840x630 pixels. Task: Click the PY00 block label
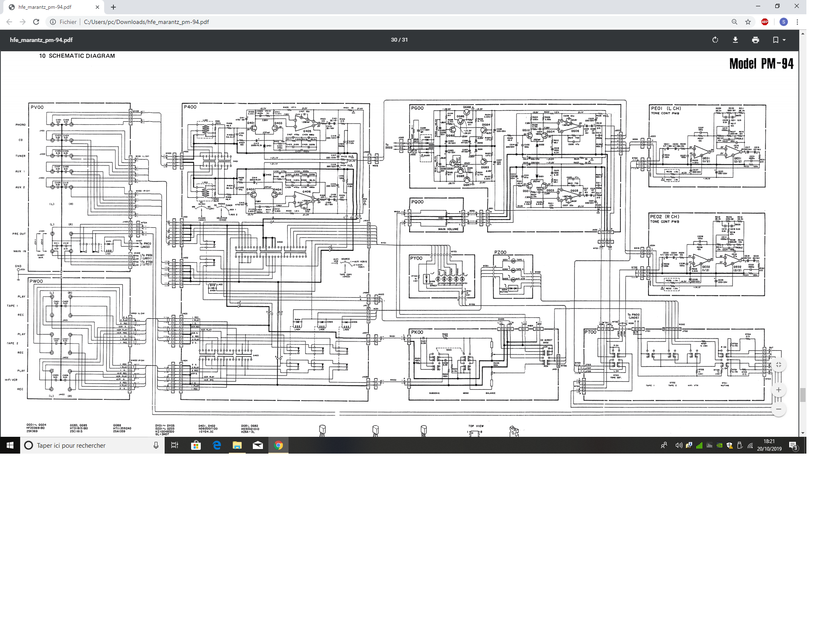(x=416, y=258)
